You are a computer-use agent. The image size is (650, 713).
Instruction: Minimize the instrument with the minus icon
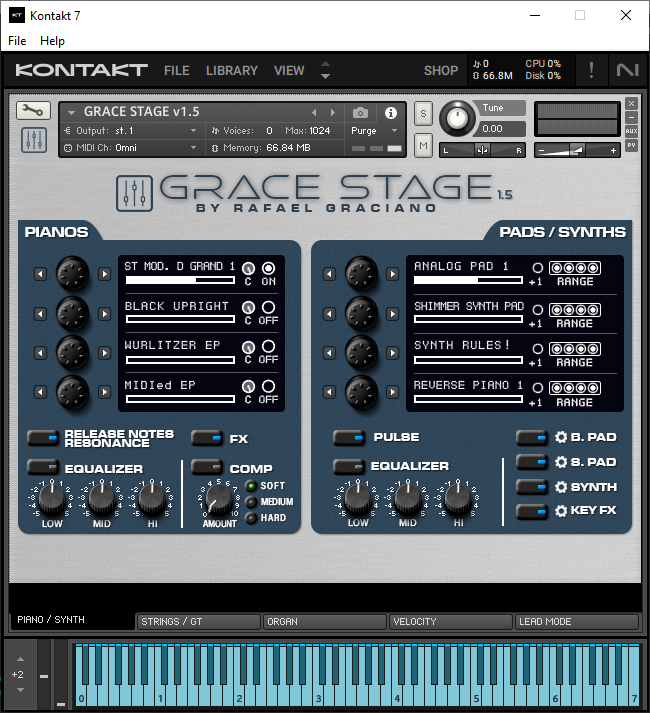pos(631,117)
